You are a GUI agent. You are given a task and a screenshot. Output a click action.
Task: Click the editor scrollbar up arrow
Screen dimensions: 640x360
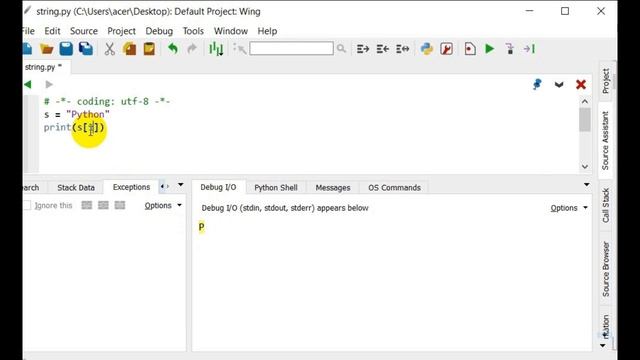click(585, 102)
